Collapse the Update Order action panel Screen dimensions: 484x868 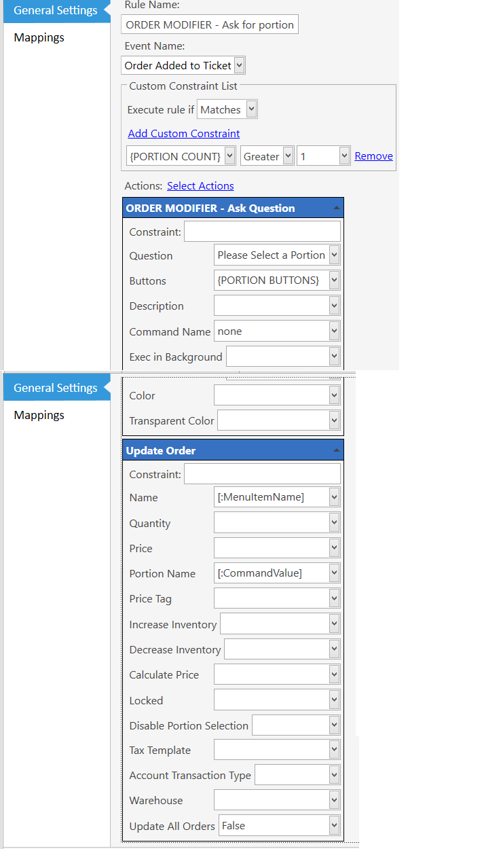(x=336, y=449)
